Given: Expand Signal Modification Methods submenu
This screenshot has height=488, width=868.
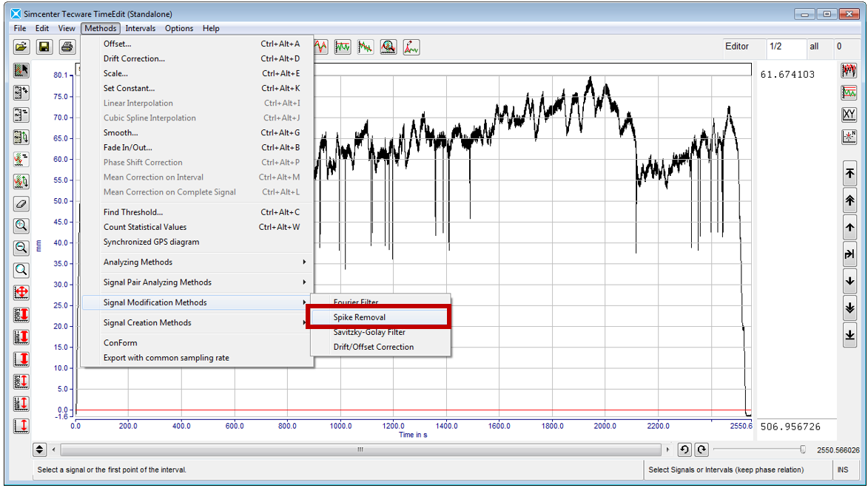Looking at the screenshot, I should pyautogui.click(x=197, y=302).
